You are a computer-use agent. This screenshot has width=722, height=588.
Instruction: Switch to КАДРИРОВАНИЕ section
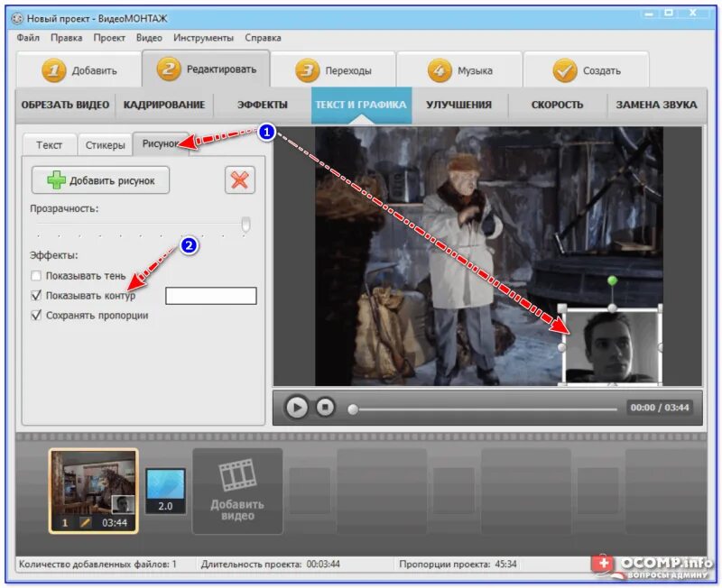tap(164, 105)
